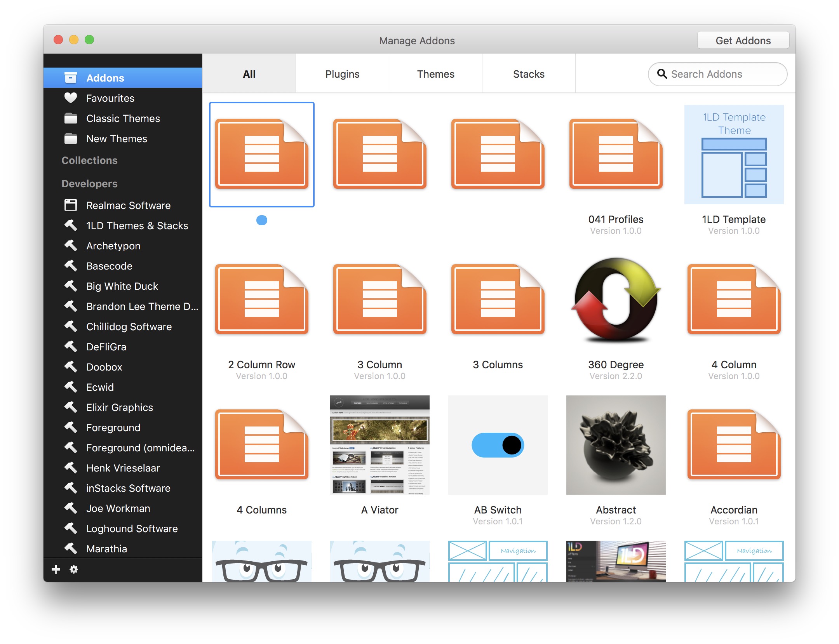Open the gear settings icon in sidebar
The height and width of the screenshot is (644, 839).
click(x=74, y=569)
